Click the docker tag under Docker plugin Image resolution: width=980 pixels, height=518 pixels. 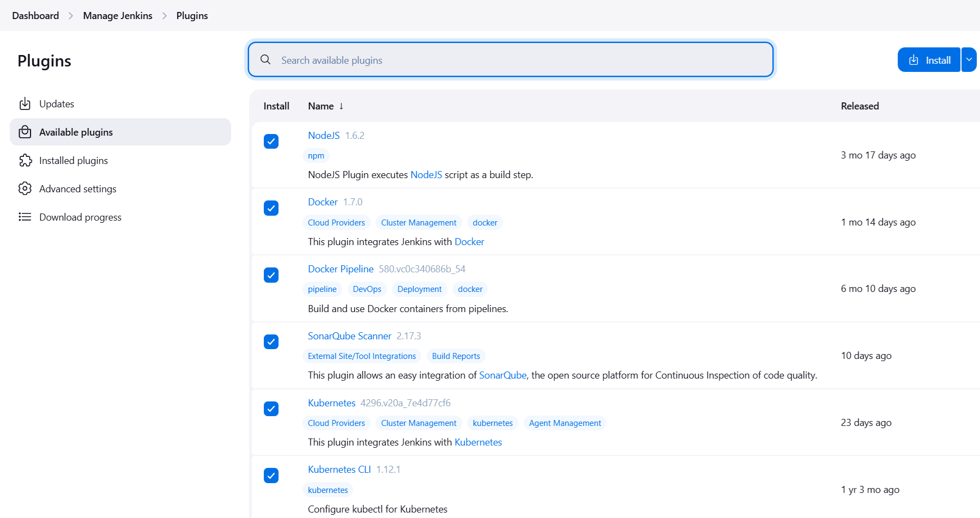[x=485, y=223]
